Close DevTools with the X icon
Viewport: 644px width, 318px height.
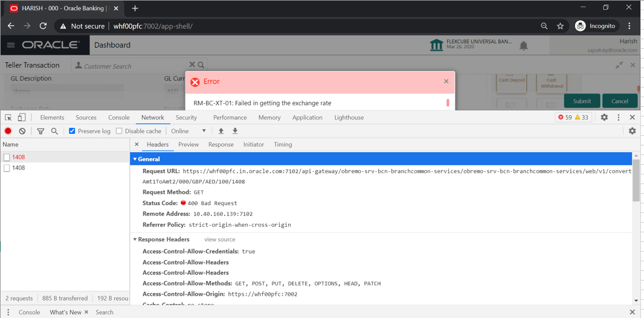(633, 117)
